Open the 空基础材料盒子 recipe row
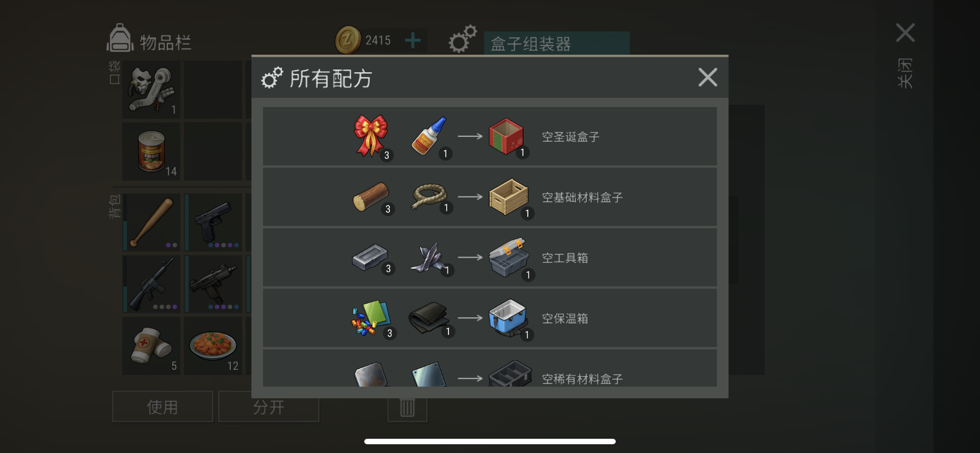Image resolution: width=980 pixels, height=453 pixels. tap(489, 197)
